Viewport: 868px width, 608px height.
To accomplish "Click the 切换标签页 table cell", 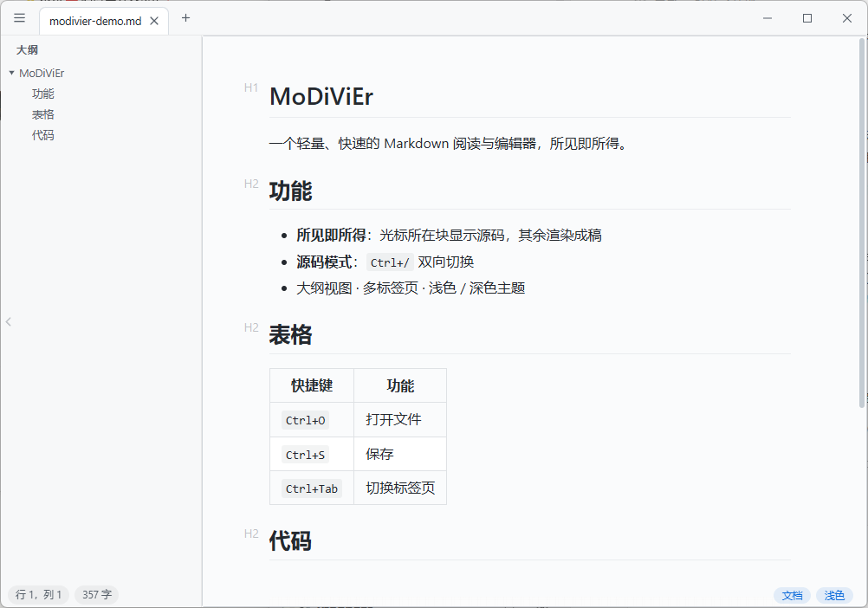I will (x=400, y=488).
